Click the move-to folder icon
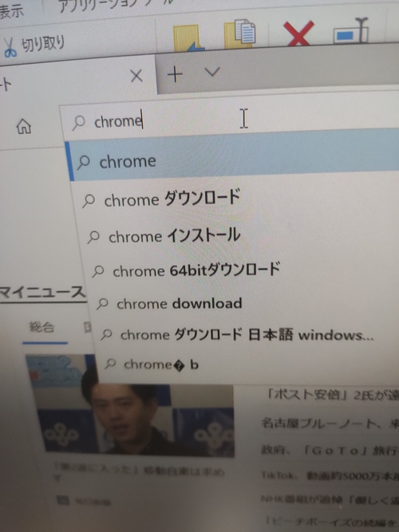The width and height of the screenshot is (399, 532). pyautogui.click(x=188, y=38)
